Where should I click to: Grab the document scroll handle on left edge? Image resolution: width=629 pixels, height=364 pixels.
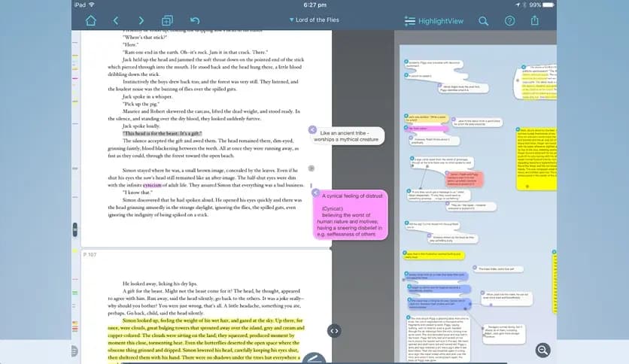pyautogui.click(x=75, y=229)
